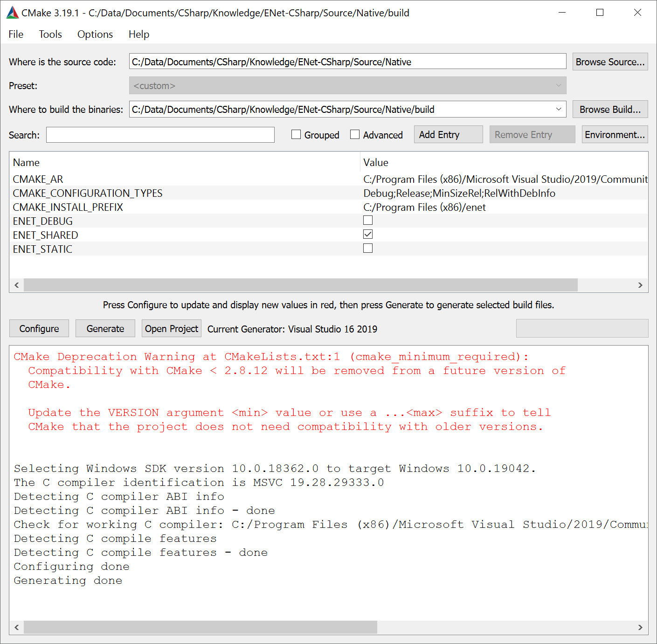The image size is (657, 644).
Task: Click output log left scroll arrow
Action: click(17, 627)
